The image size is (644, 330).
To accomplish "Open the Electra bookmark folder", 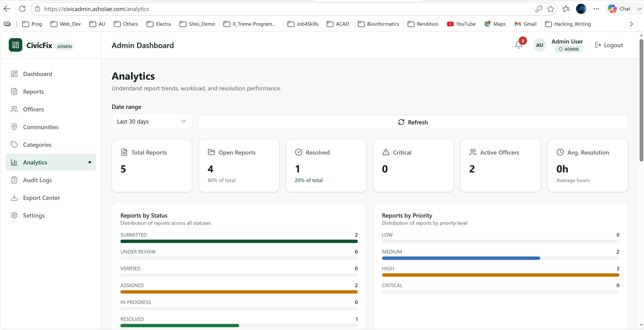I will [x=159, y=24].
